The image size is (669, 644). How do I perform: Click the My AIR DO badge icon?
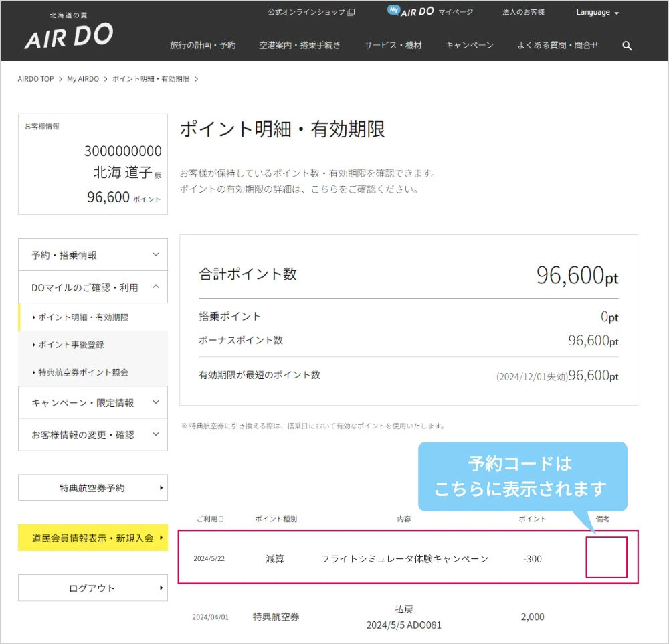coord(393,10)
